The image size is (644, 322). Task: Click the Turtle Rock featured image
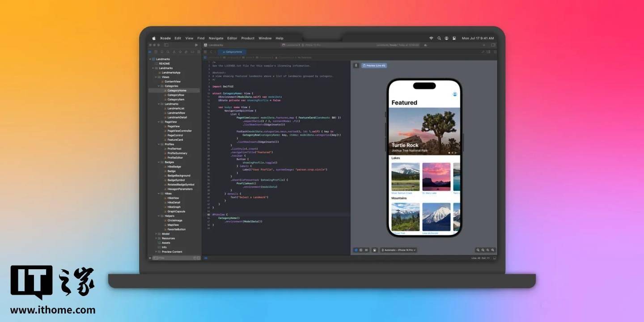click(424, 131)
